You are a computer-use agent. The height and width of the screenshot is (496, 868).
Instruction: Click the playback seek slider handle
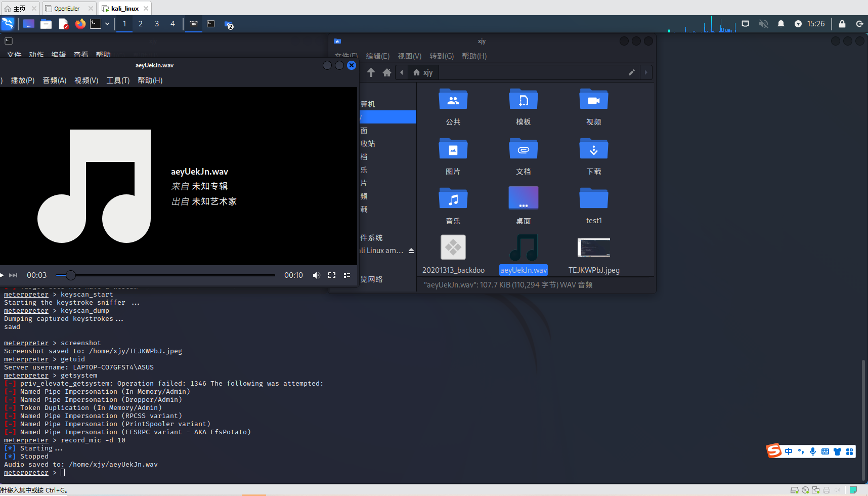[71, 275]
